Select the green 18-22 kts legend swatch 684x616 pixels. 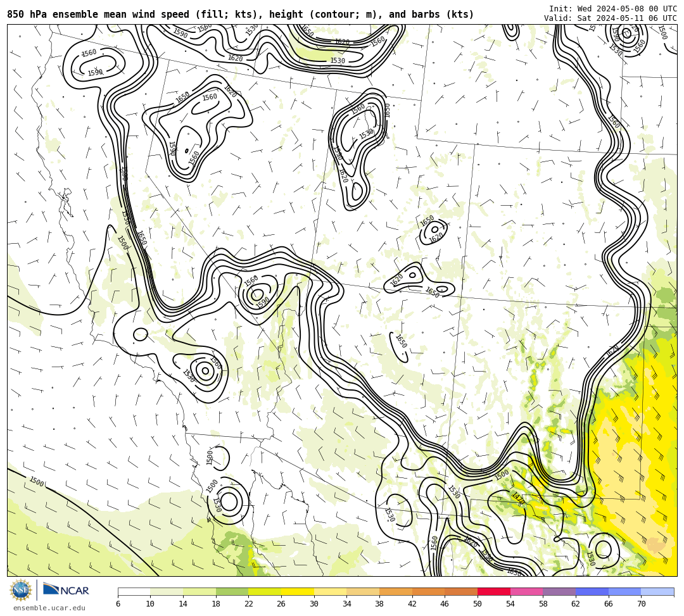click(x=232, y=591)
